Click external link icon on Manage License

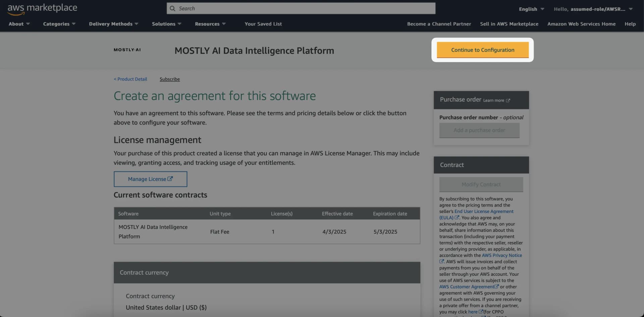click(x=170, y=179)
